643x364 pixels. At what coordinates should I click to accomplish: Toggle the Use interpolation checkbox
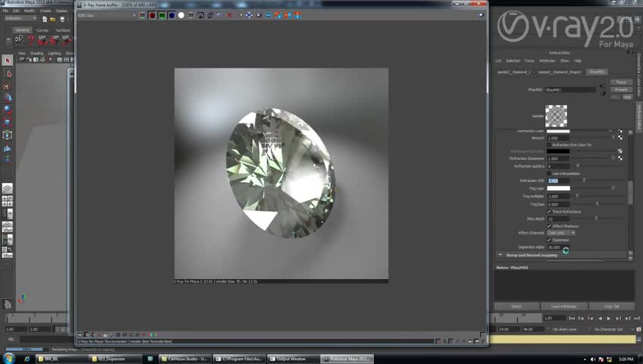549,174
